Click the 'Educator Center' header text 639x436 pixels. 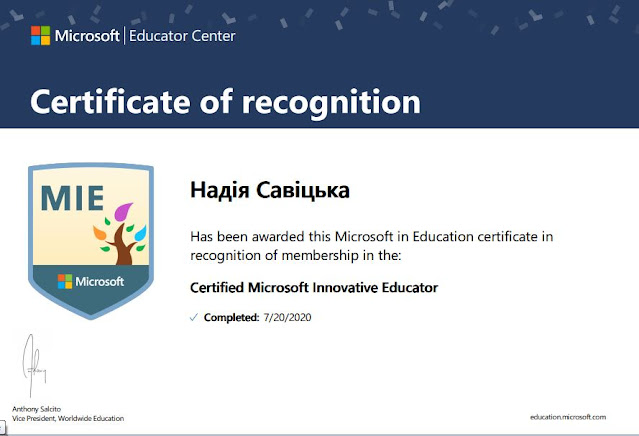(182, 36)
